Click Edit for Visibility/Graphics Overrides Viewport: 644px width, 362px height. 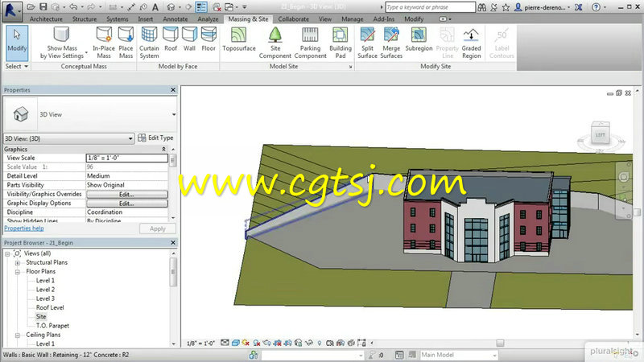click(x=127, y=194)
